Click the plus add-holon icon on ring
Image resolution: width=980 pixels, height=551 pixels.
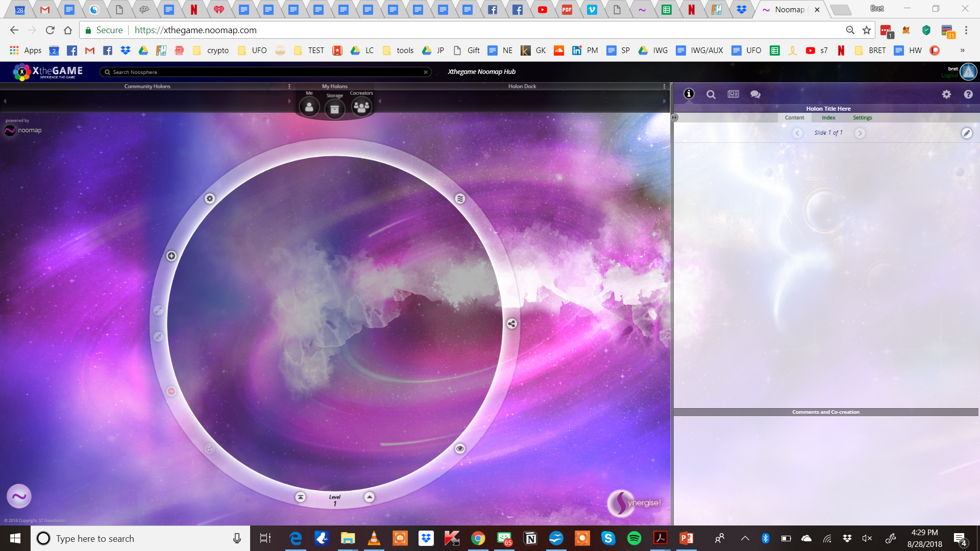[x=171, y=256]
